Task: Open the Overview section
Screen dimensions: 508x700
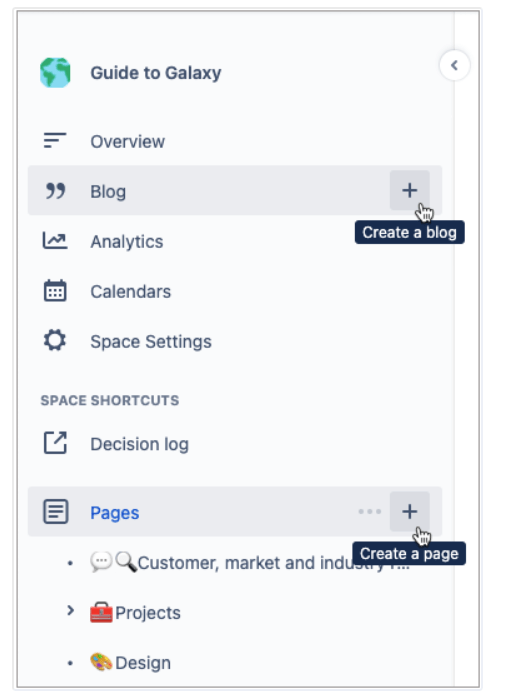Action: (127, 142)
